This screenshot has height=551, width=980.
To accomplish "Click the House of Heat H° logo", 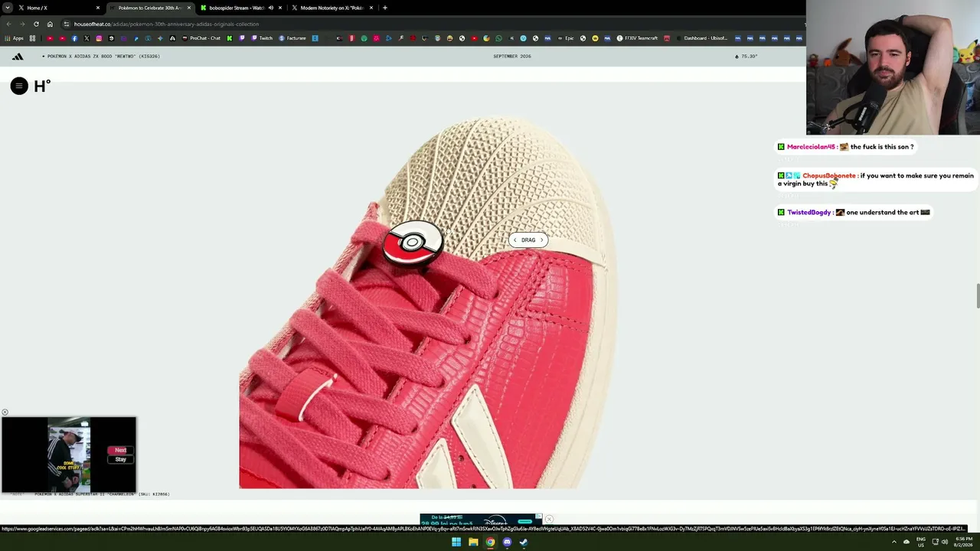I will [42, 86].
